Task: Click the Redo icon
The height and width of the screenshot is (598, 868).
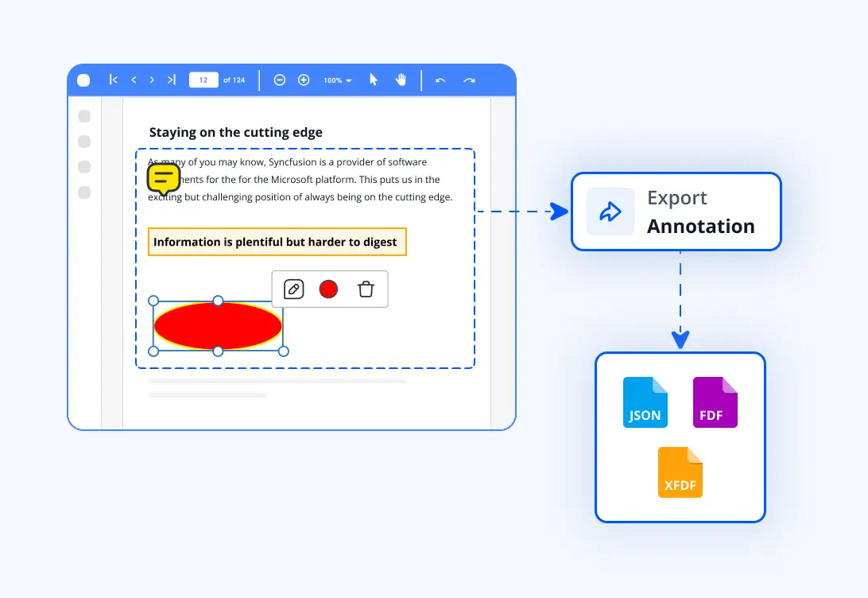Action: pyautogui.click(x=468, y=80)
